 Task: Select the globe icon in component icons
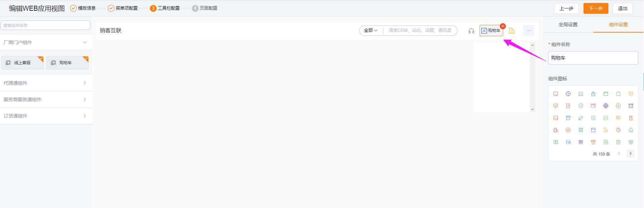[x=606, y=106]
